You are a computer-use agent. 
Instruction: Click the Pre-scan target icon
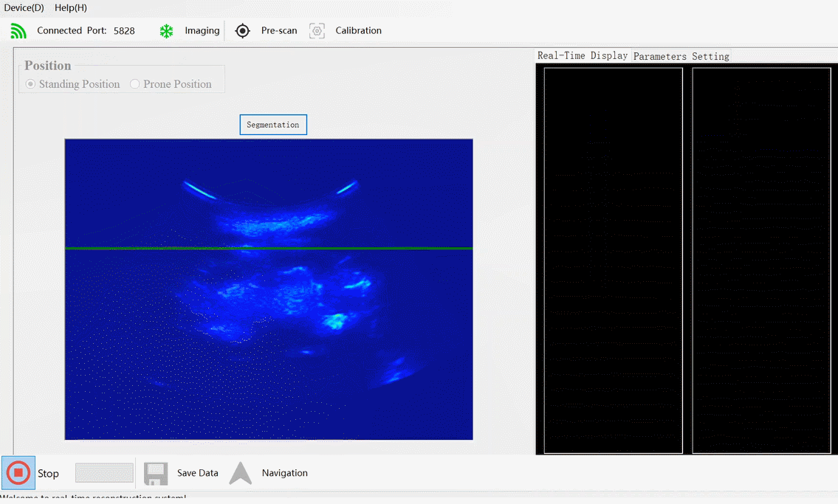click(243, 31)
